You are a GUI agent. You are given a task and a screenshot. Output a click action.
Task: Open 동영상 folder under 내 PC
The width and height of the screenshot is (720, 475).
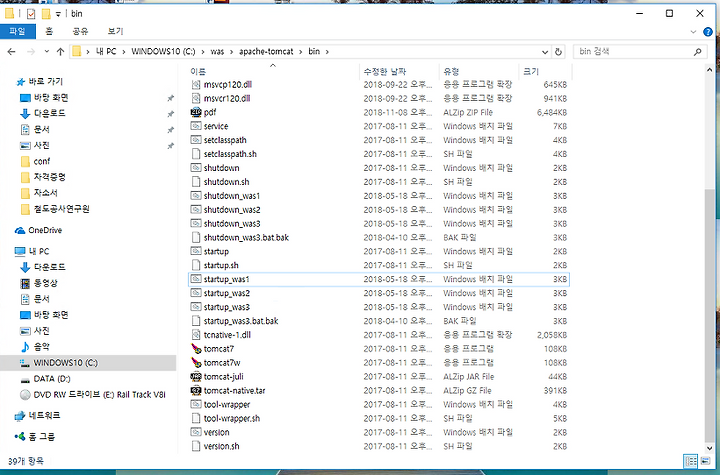[39, 283]
